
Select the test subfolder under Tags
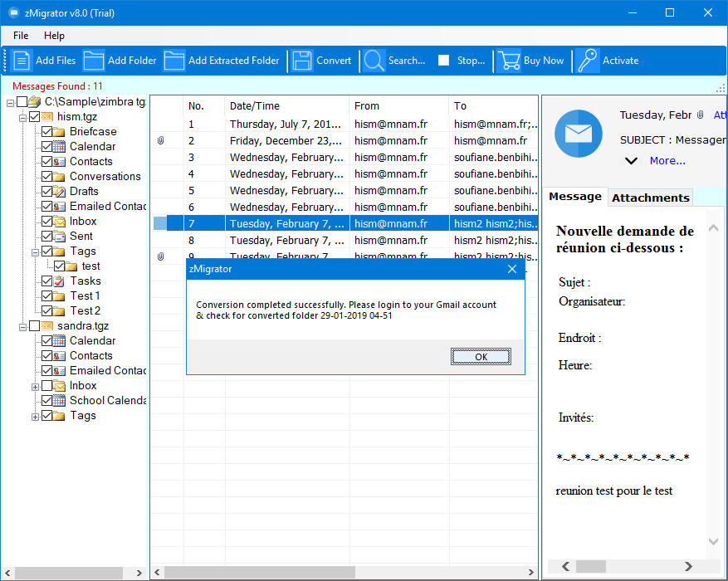click(91, 266)
